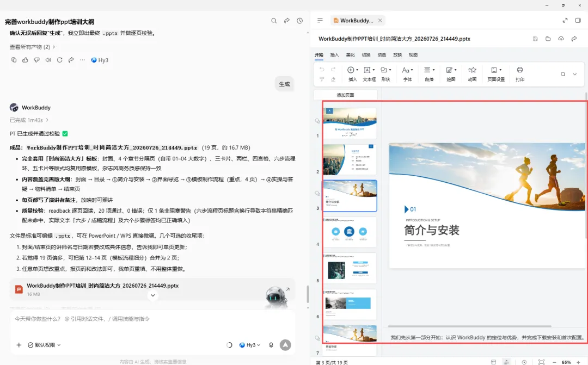The image size is (588, 365).
Task: Search commands in editor toolbar
Action: pos(563,74)
